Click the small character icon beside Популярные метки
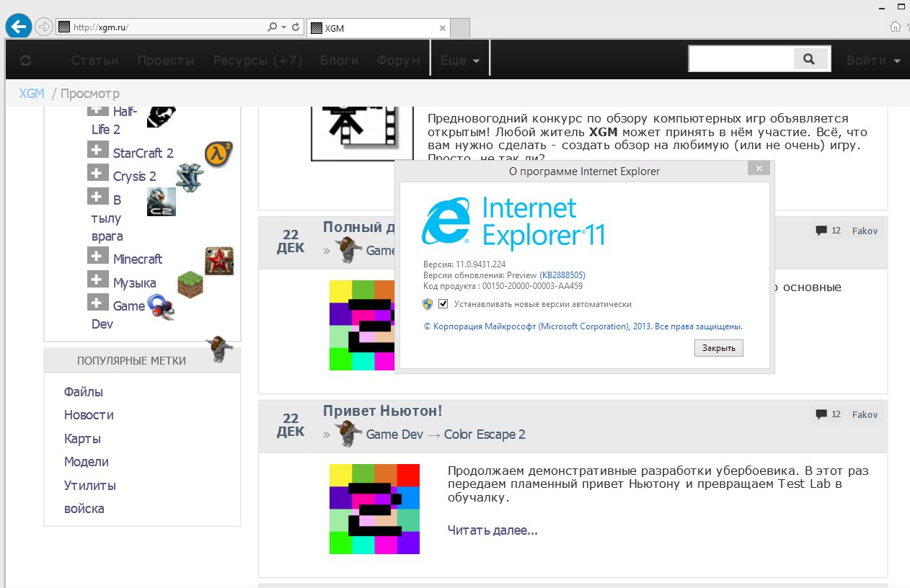Image resolution: width=910 pixels, height=588 pixels. 219,349
